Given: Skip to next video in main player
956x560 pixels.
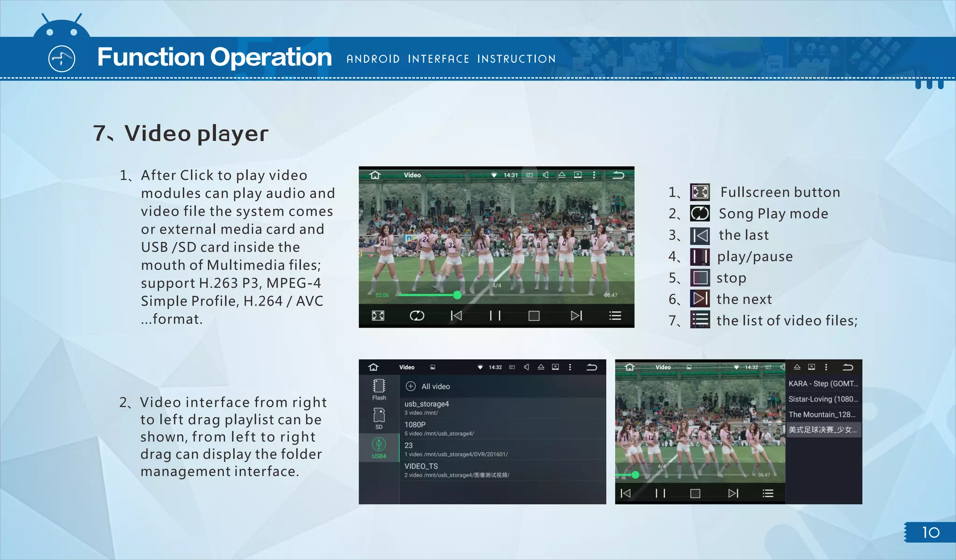Looking at the screenshot, I should pos(576,316).
